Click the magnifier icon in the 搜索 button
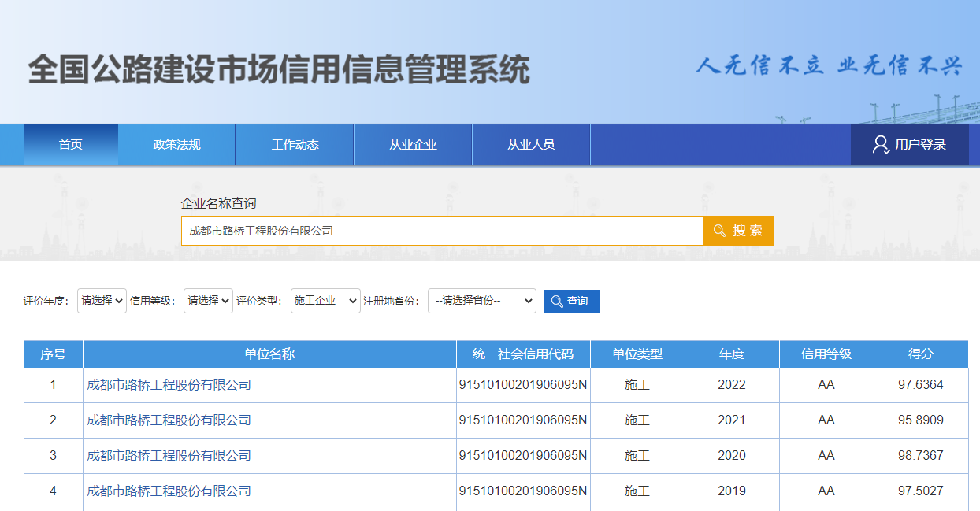 719,230
